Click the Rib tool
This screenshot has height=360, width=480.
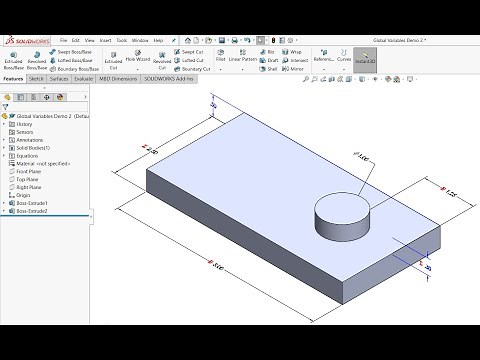pos(267,52)
